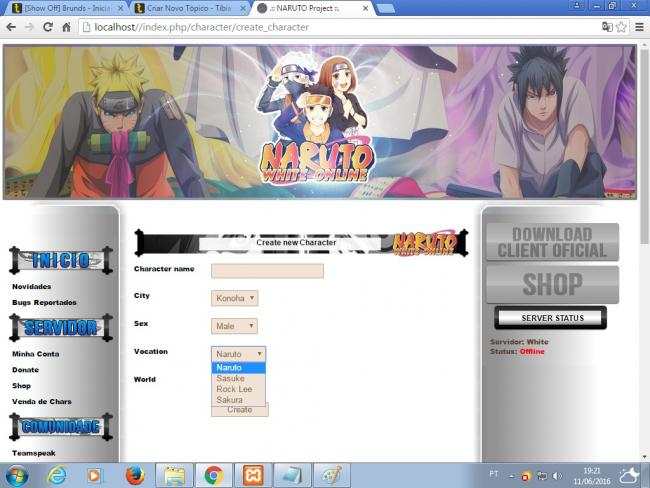Choose Sasuke in the vocation list
This screenshot has height=488, width=650.
(238, 378)
